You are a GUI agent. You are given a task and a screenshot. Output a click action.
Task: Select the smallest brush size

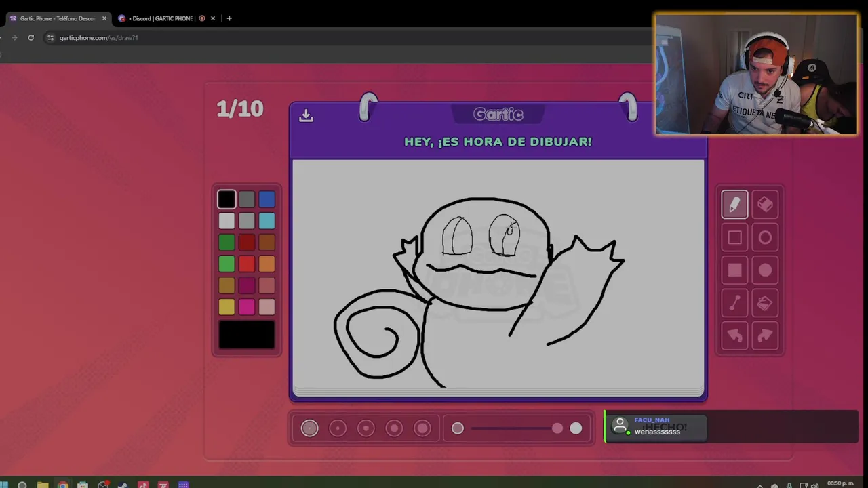click(309, 428)
